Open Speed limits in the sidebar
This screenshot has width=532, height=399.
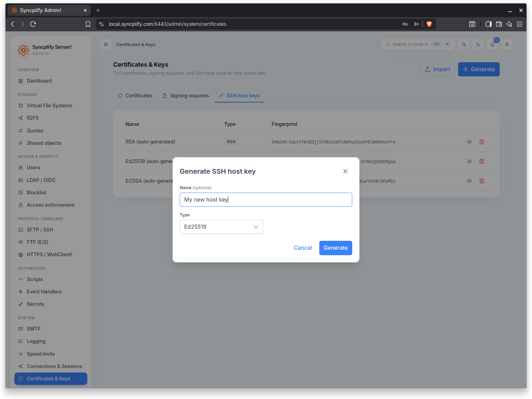pos(51,354)
